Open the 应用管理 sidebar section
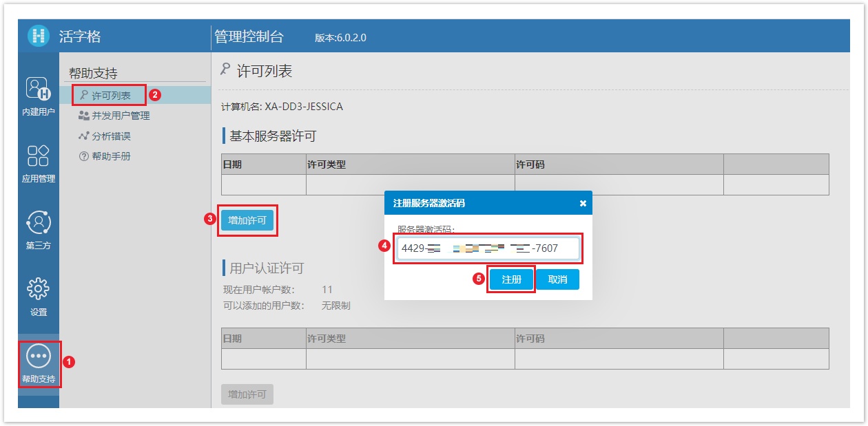 click(x=39, y=164)
